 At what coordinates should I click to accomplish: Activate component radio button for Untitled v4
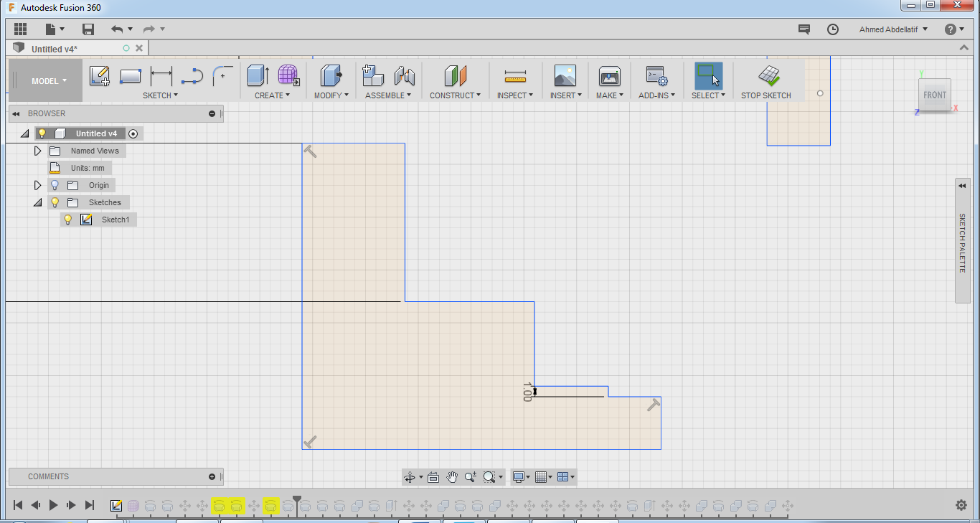click(133, 133)
